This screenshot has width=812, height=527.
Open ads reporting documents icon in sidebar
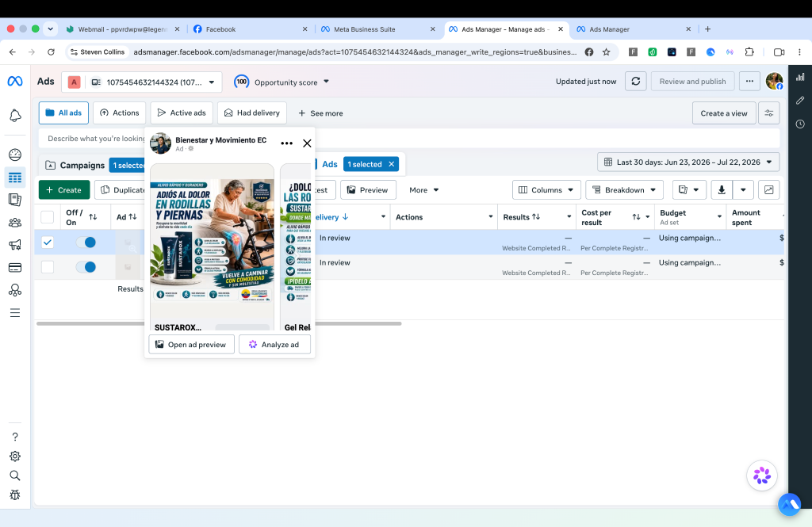(15, 200)
